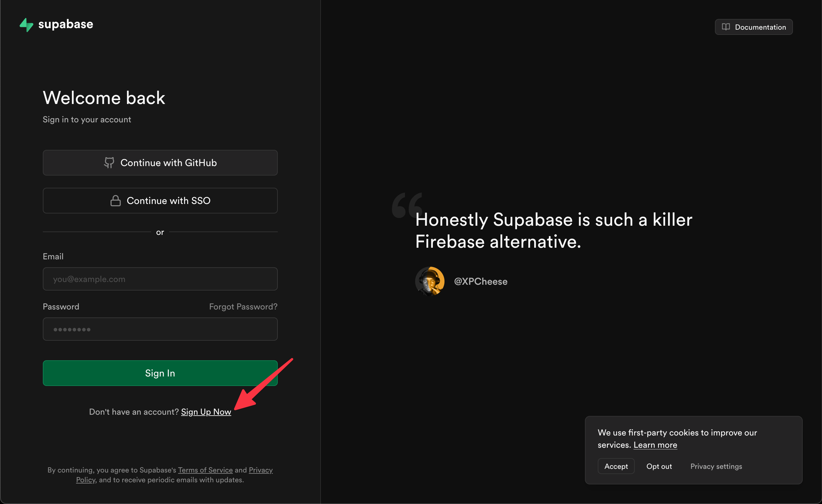Focus the Password input field
The height and width of the screenshot is (504, 822).
[x=160, y=329]
